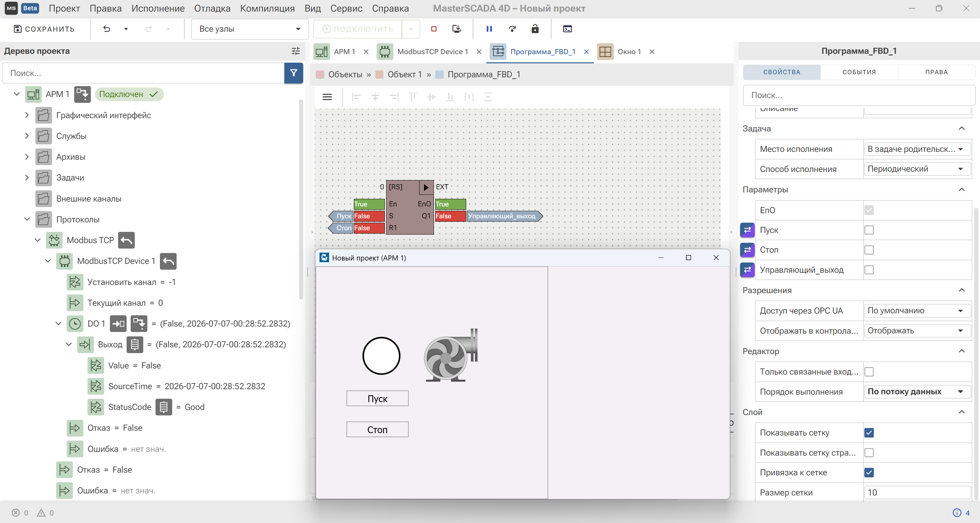
Task: Expand the Графический интерфейс tree node
Action: pyautogui.click(x=27, y=115)
